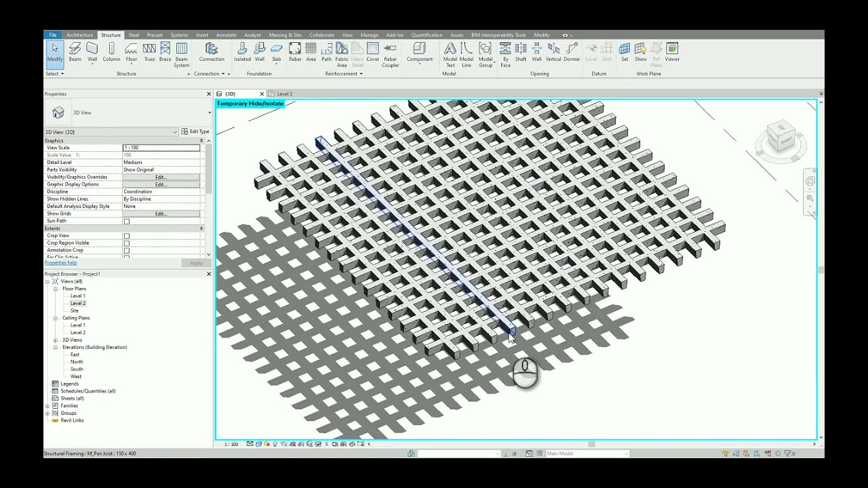
Task: Select the Brace tool
Action: (x=165, y=53)
